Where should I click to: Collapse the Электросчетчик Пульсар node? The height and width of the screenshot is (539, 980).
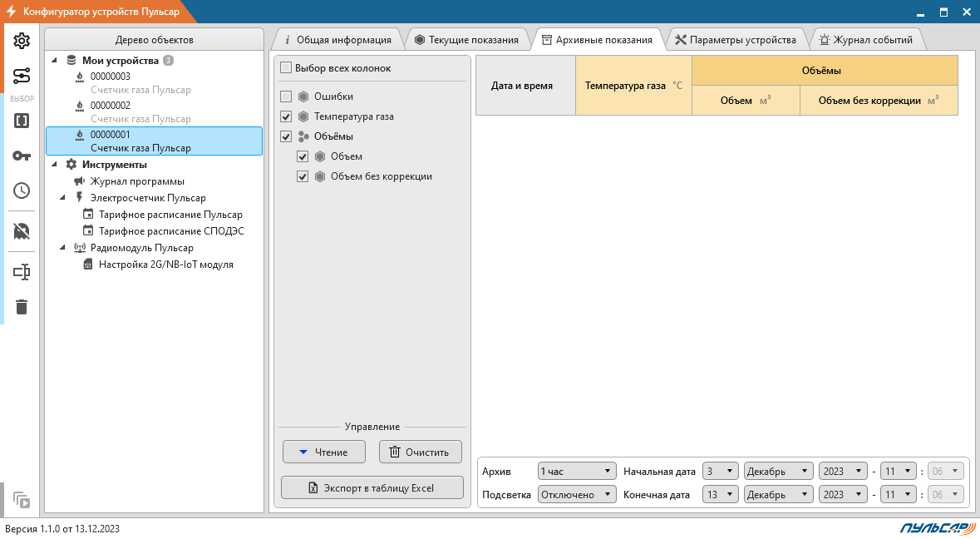pyautogui.click(x=62, y=198)
